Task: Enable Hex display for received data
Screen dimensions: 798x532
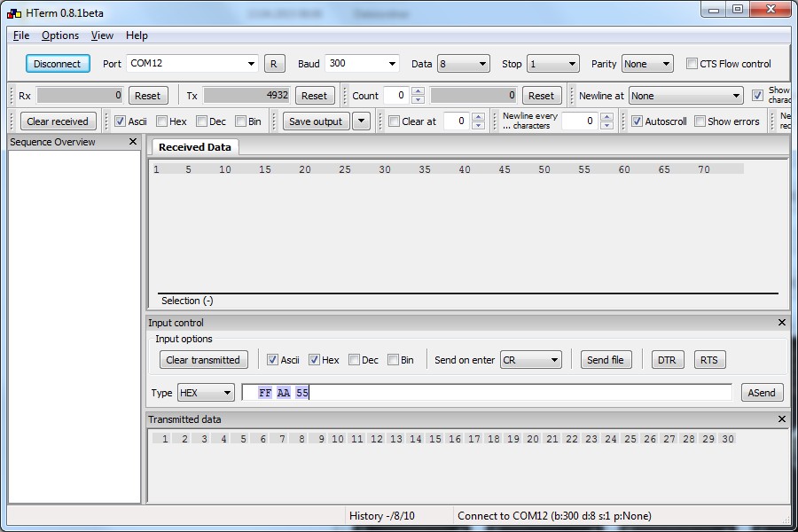Action: [162, 121]
